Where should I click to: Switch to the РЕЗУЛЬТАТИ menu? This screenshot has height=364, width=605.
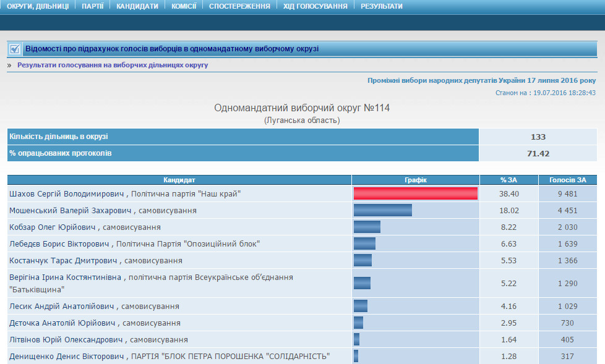tap(382, 6)
